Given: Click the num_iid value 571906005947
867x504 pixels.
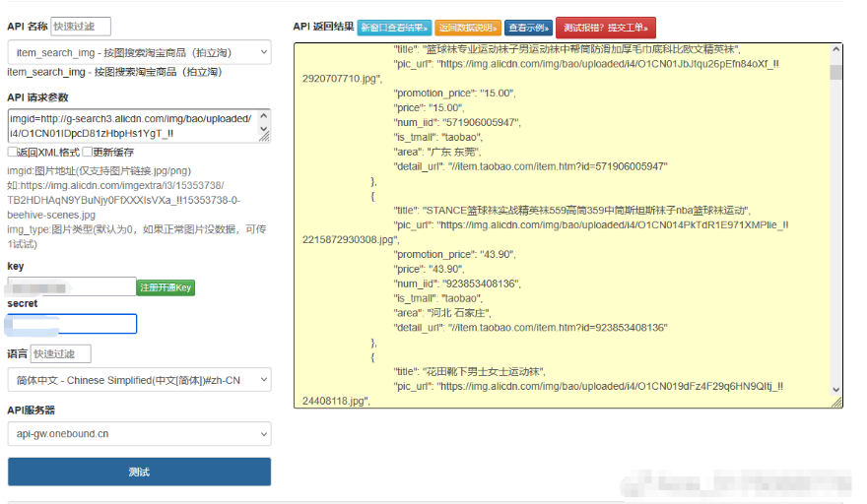Looking at the screenshot, I should (x=481, y=122).
